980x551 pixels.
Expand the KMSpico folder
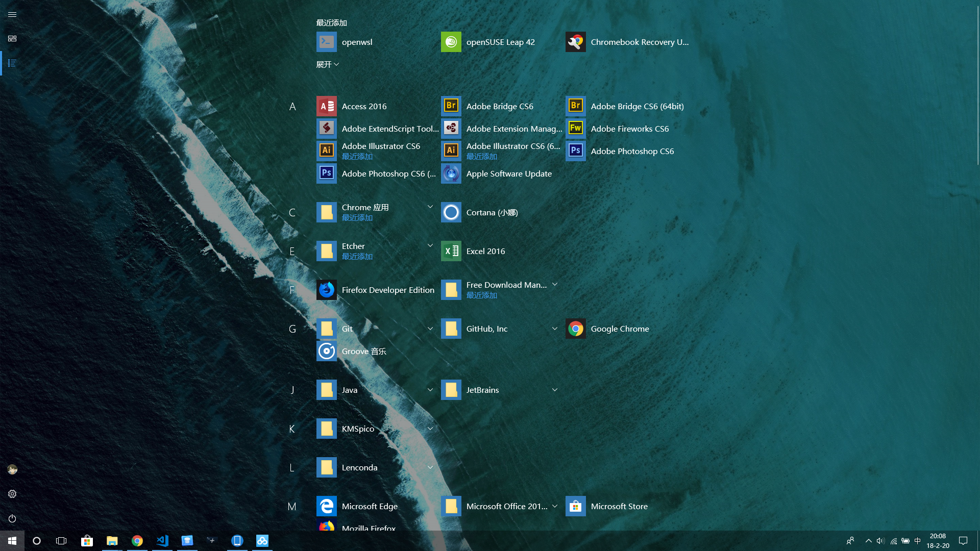pyautogui.click(x=430, y=429)
